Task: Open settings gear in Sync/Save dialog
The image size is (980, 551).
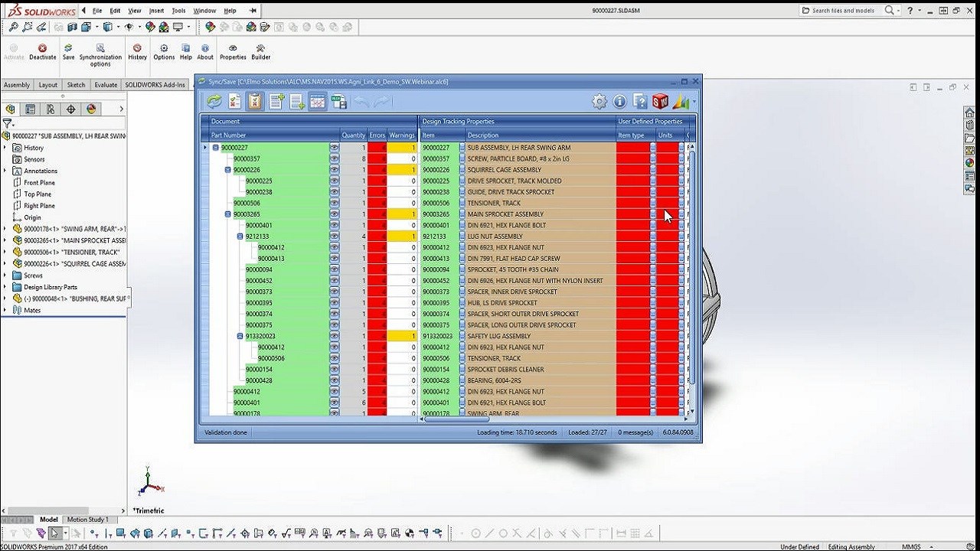Action: pos(599,101)
